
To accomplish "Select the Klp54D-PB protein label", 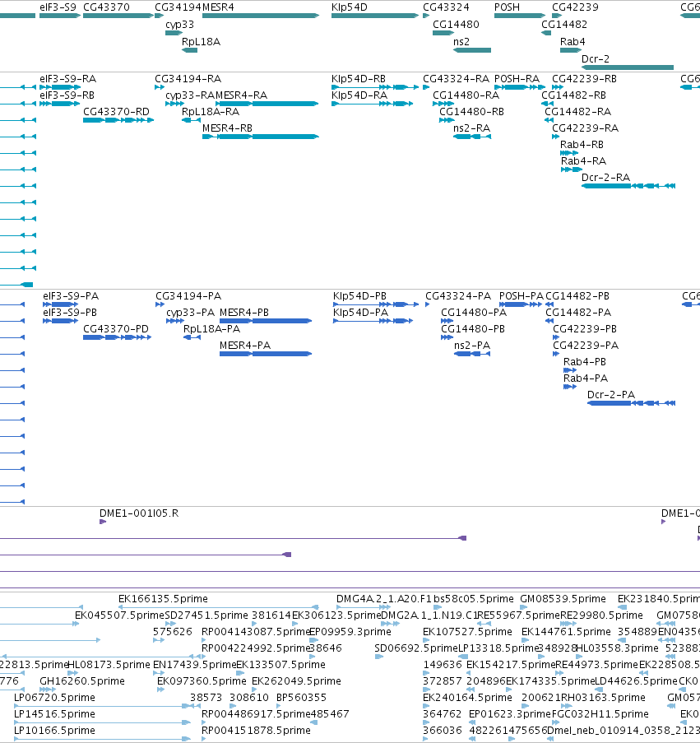I will tap(359, 296).
